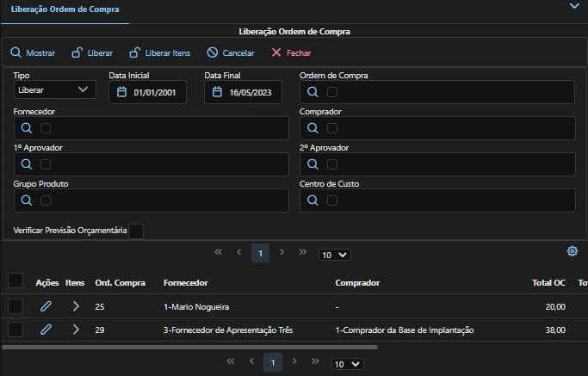Click Fechar to close the form
Screen dimensions: 588x376
[291, 52]
